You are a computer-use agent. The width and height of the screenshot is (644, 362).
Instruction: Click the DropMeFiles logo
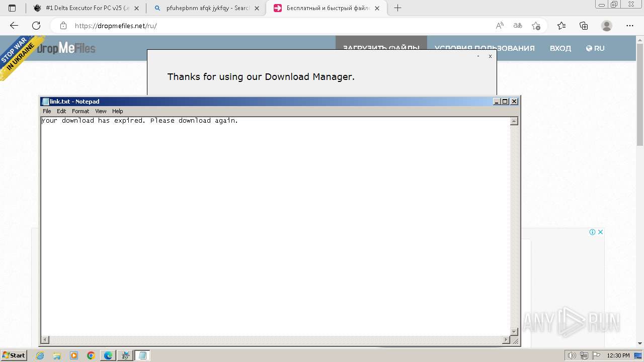[x=66, y=48]
